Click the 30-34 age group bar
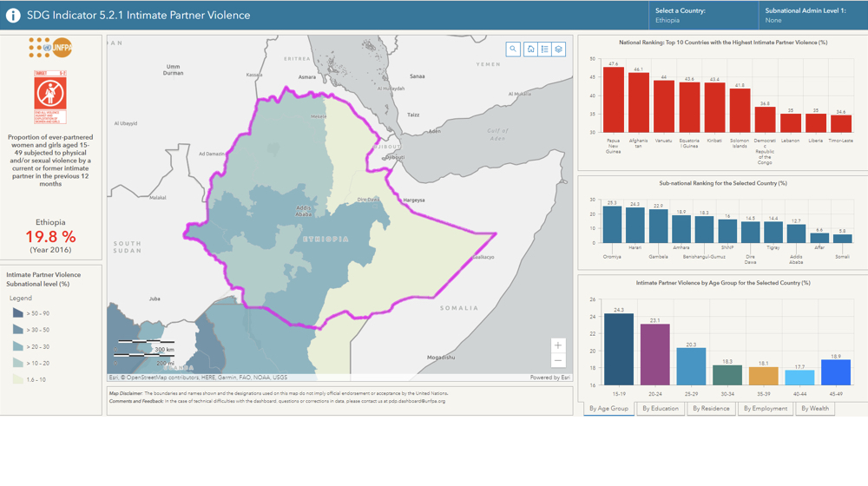Image resolution: width=868 pixels, height=486 pixels. pyautogui.click(x=727, y=375)
